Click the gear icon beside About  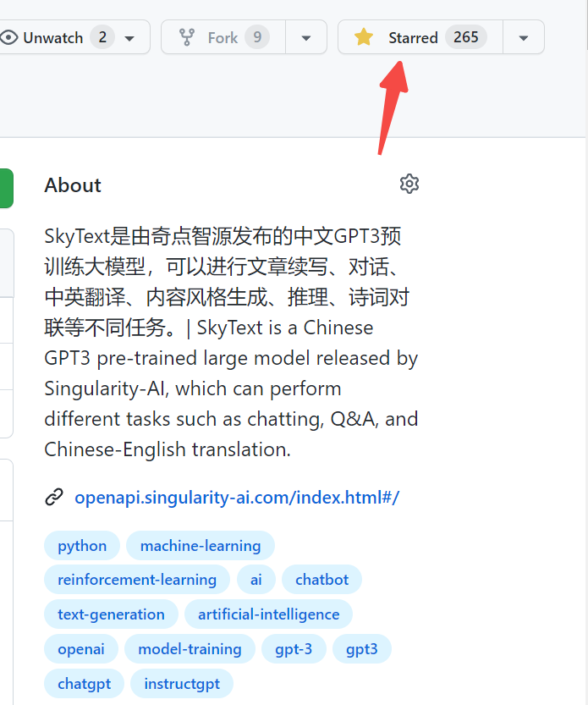409,184
